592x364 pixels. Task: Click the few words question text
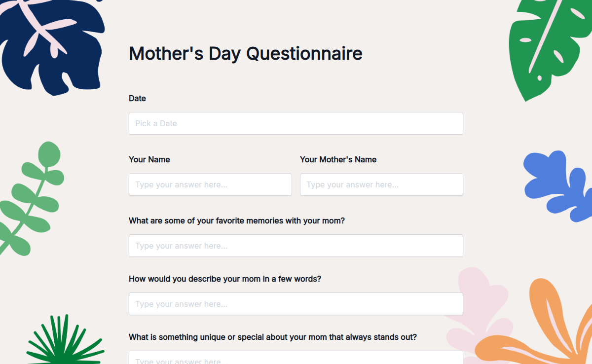pos(224,279)
